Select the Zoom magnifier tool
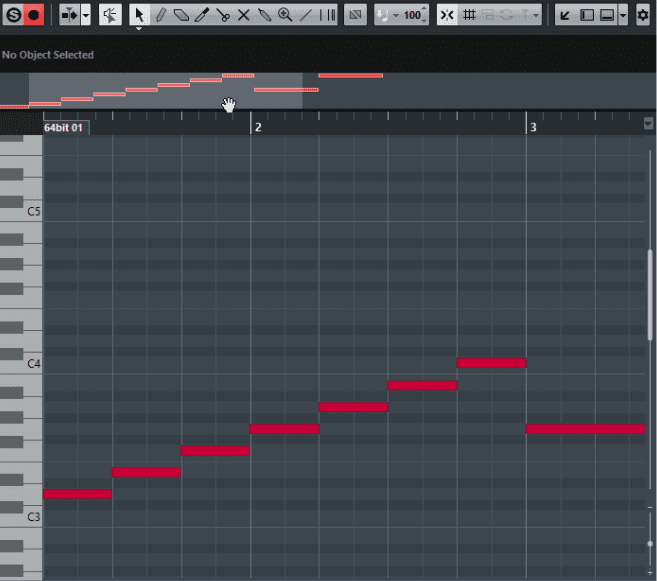Screen dimensions: 657x581 pos(285,15)
